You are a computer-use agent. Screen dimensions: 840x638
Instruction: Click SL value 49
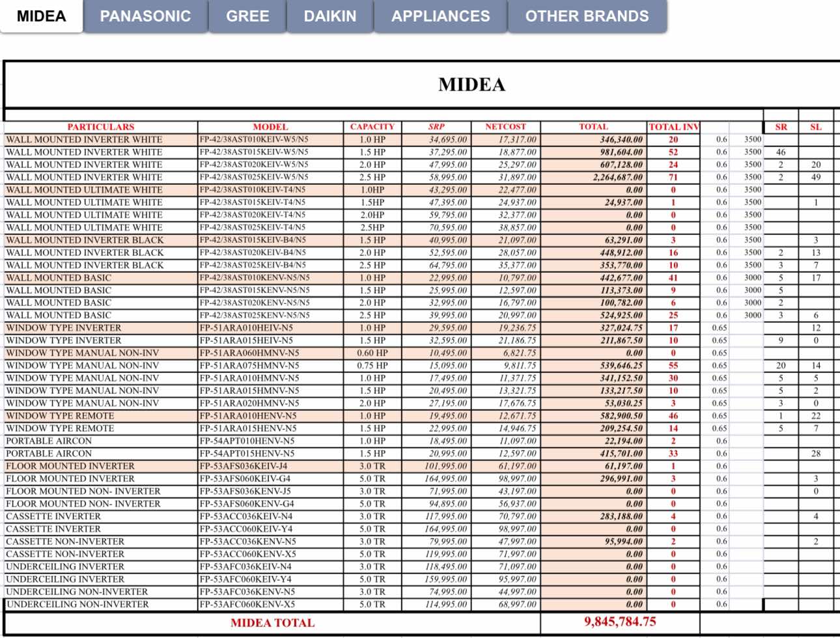816,177
